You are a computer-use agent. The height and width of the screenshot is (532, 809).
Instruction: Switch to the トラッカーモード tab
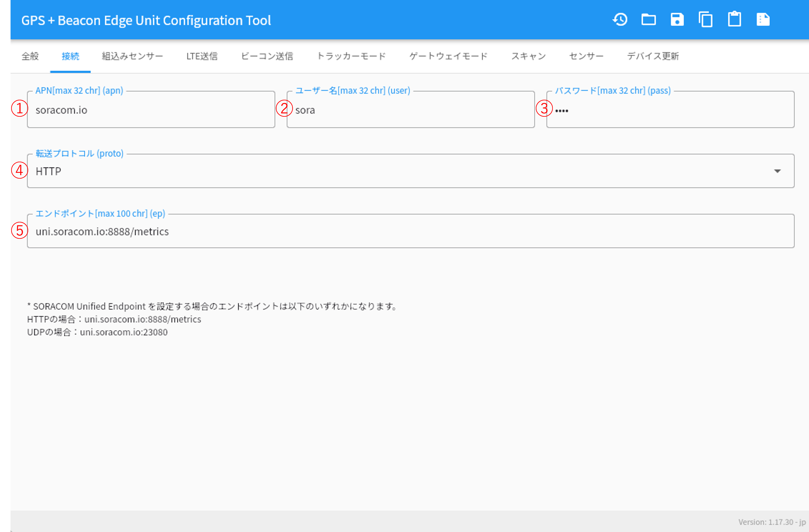[x=351, y=56]
